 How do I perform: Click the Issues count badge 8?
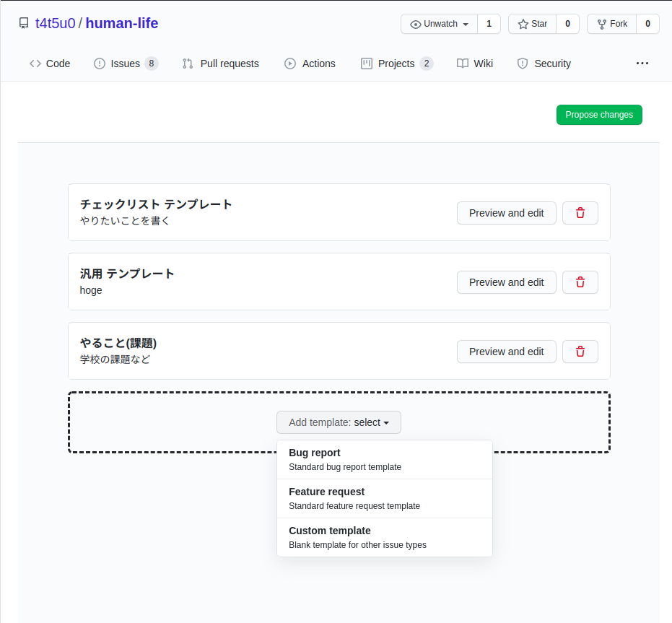pyautogui.click(x=152, y=64)
